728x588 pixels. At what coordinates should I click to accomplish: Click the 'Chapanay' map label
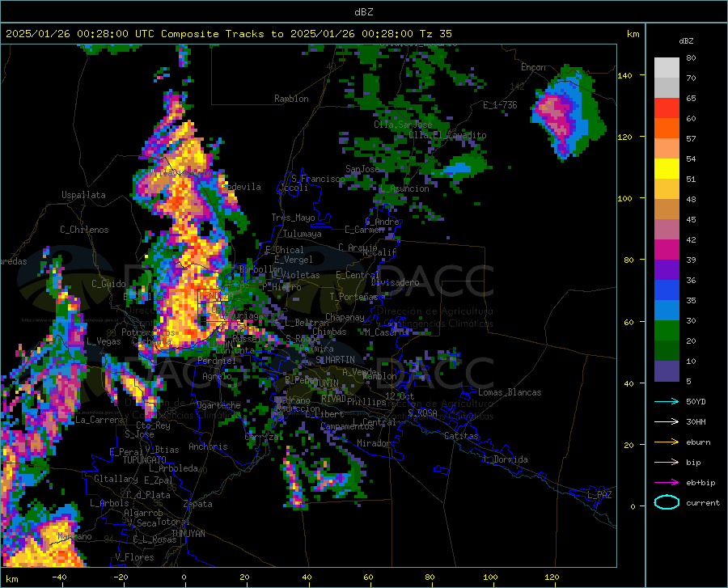[345, 317]
